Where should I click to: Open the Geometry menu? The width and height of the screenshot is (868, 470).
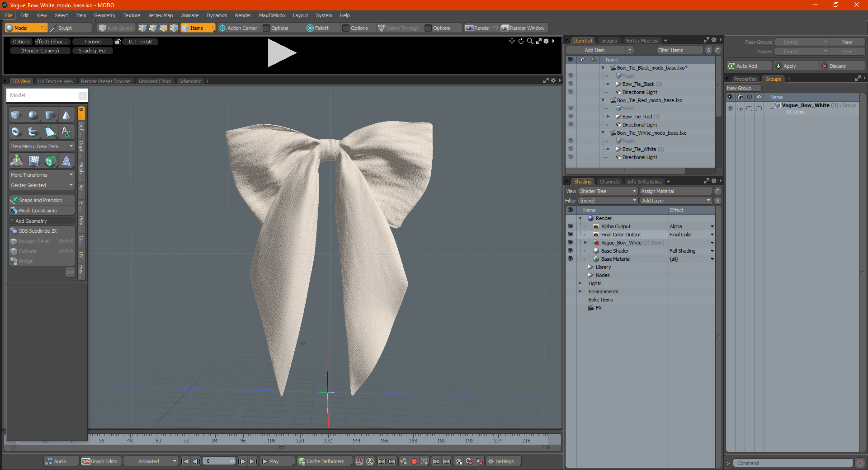[104, 15]
